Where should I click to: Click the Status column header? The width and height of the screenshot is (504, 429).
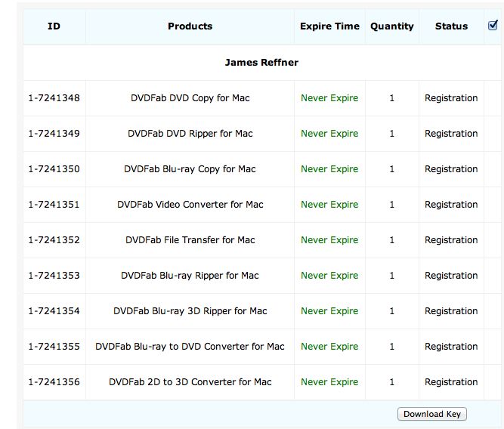451,26
